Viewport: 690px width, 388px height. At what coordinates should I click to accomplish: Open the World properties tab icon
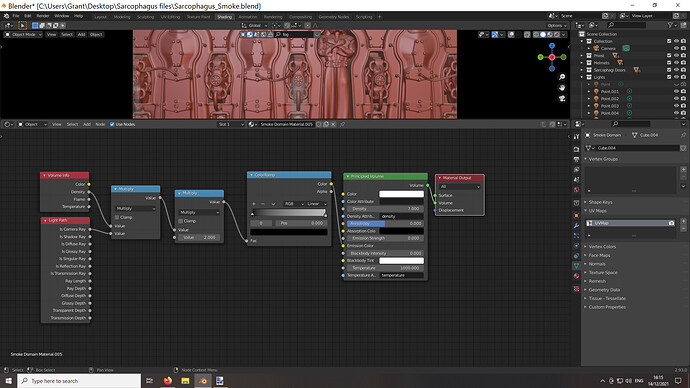click(576, 190)
